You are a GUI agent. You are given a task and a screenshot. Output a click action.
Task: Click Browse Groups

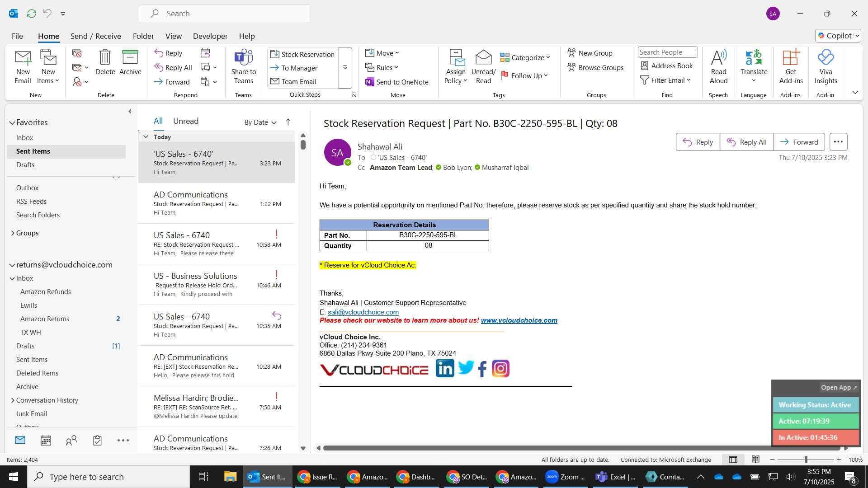pos(596,68)
